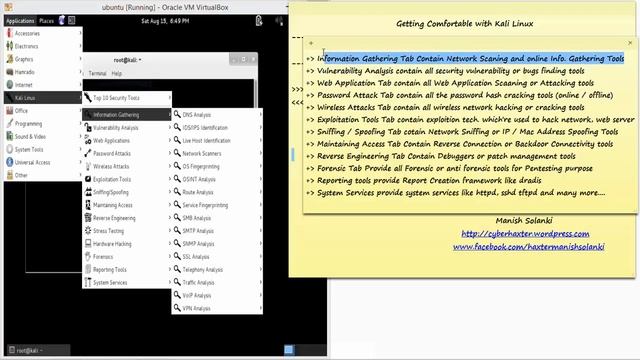Expand the Service Fingerprinting submenu arrow

pos(260,205)
